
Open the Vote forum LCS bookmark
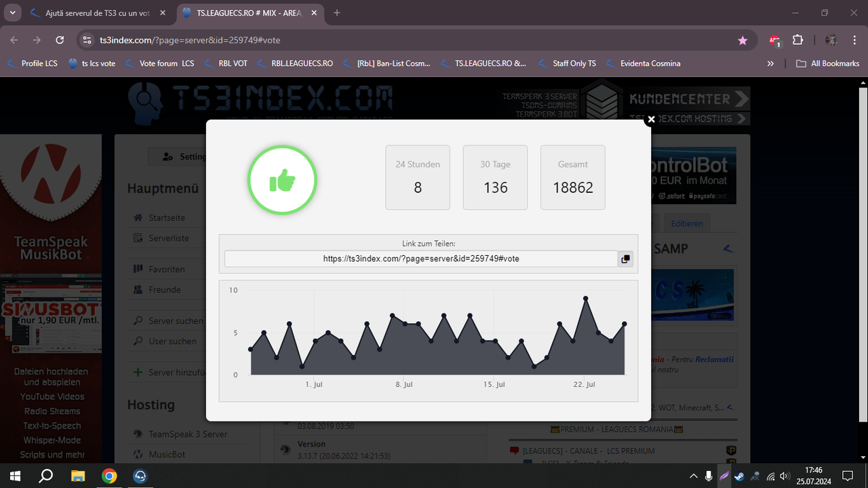tap(159, 63)
